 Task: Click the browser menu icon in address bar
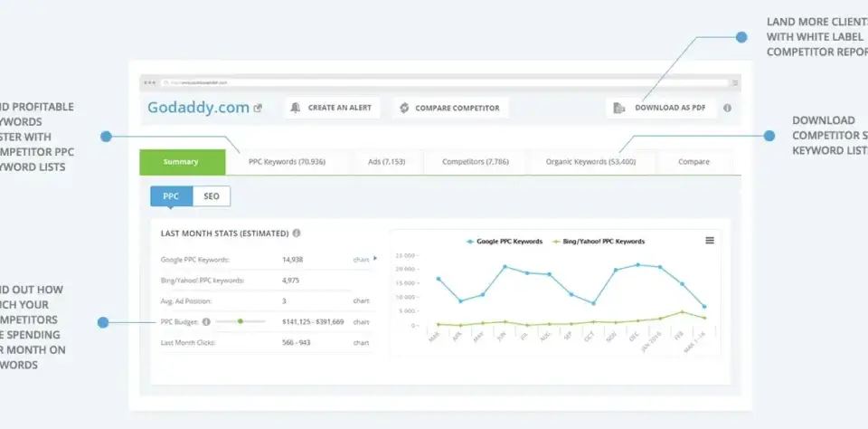(735, 82)
